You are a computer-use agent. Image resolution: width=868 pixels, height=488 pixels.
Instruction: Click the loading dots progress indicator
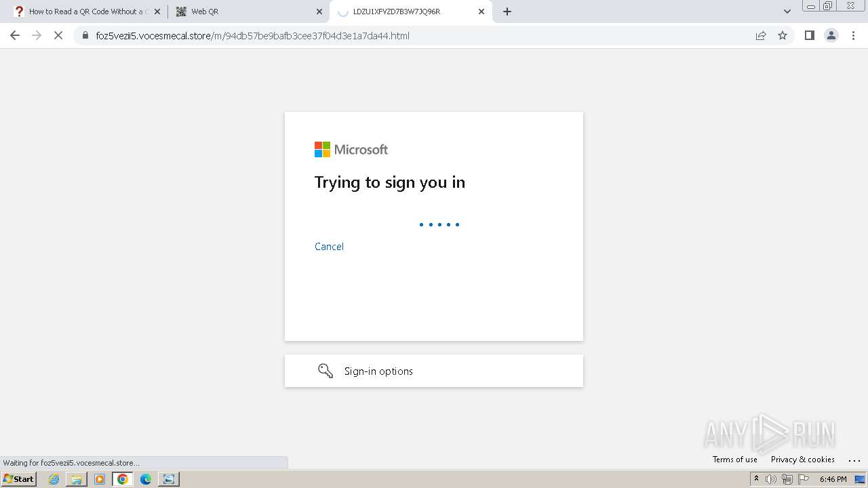[x=439, y=224]
